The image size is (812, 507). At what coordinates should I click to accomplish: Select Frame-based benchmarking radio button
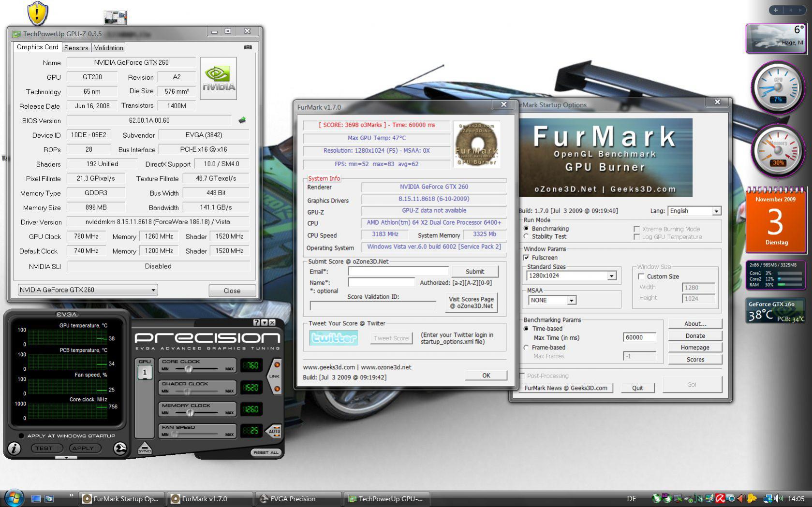[527, 348]
